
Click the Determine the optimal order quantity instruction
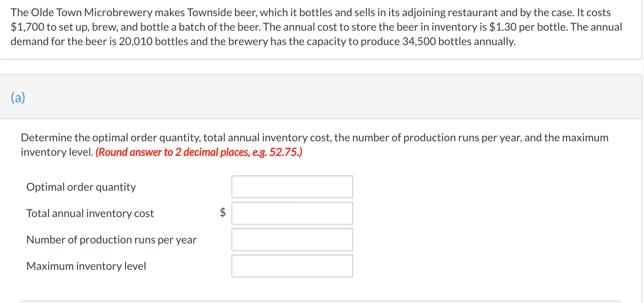(x=314, y=137)
